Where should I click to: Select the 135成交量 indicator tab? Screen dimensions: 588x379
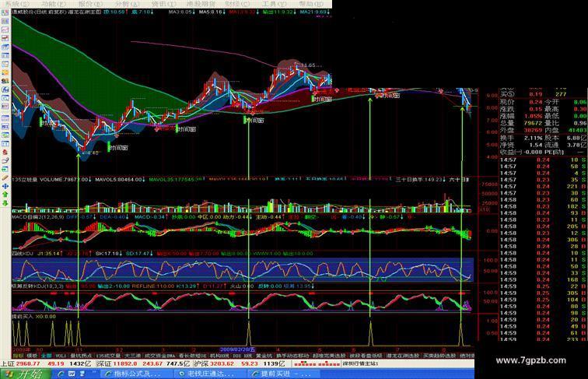tap(108, 356)
